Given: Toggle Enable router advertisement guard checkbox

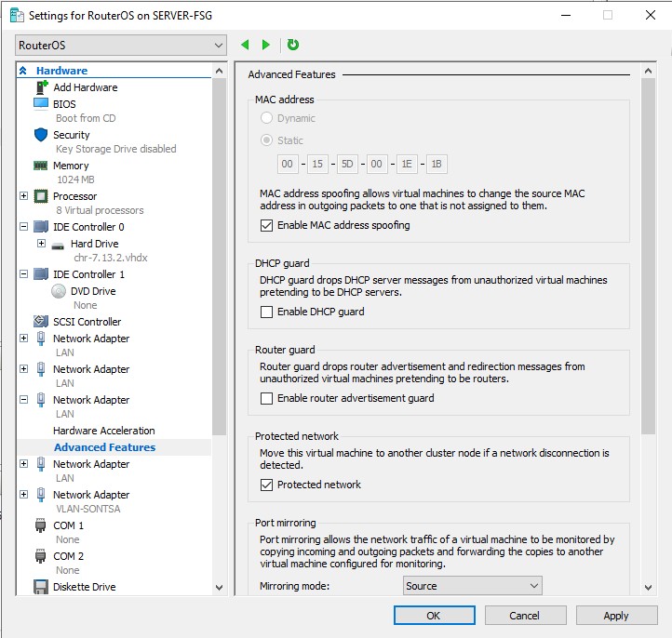Looking at the screenshot, I should point(266,398).
